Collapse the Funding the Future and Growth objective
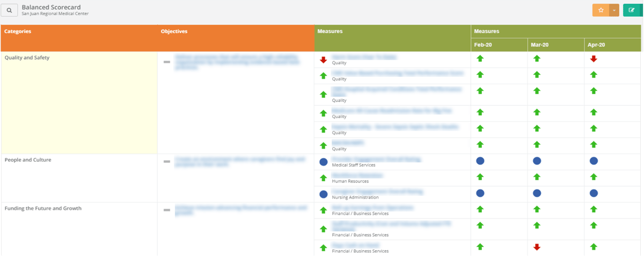 coord(167,209)
